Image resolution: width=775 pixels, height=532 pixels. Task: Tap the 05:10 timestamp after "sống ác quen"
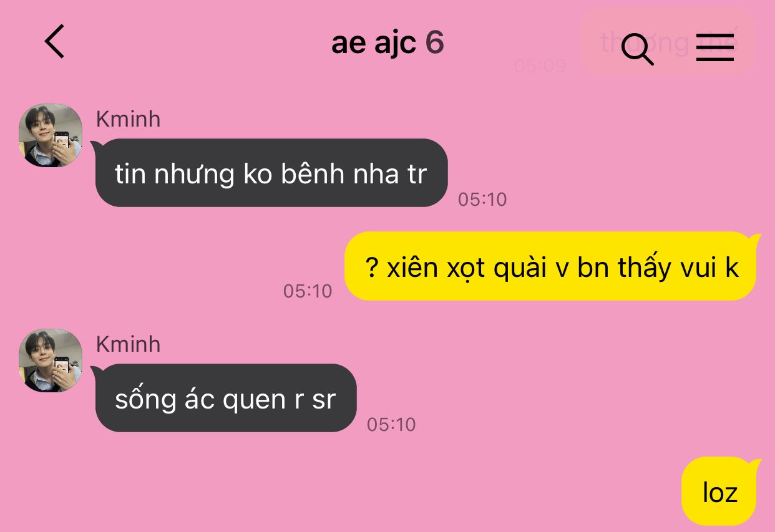(x=391, y=425)
